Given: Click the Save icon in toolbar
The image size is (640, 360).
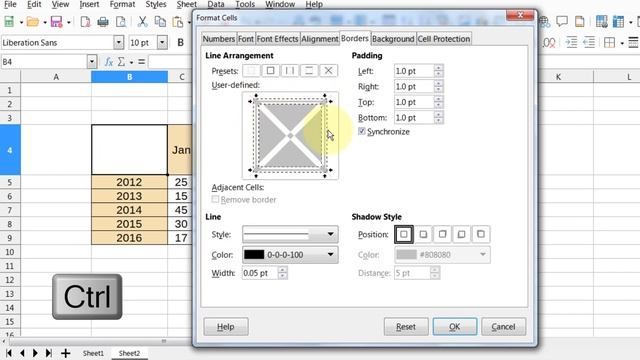Looking at the screenshot, I should [x=56, y=22].
